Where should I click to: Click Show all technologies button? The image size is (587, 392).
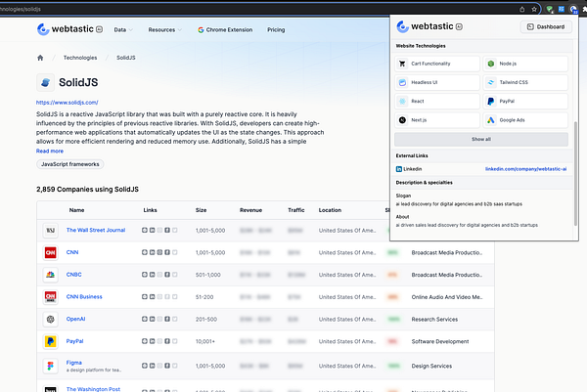coord(481,139)
